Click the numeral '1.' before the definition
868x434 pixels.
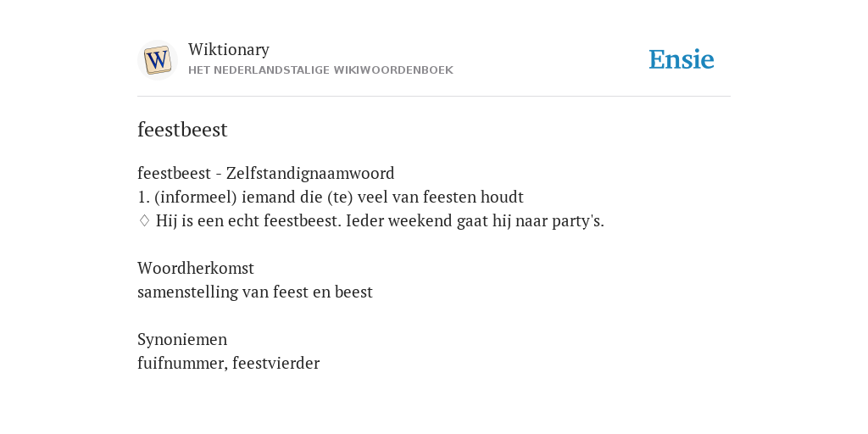click(x=143, y=197)
